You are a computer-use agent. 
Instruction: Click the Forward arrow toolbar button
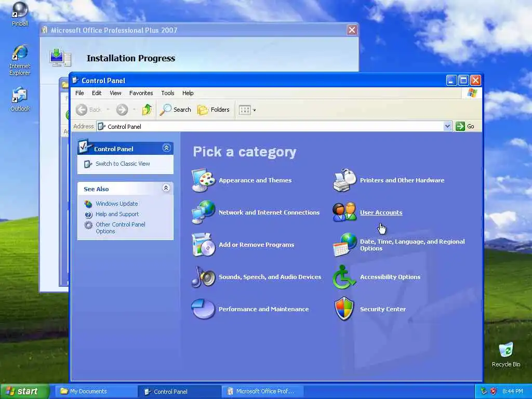(x=122, y=110)
